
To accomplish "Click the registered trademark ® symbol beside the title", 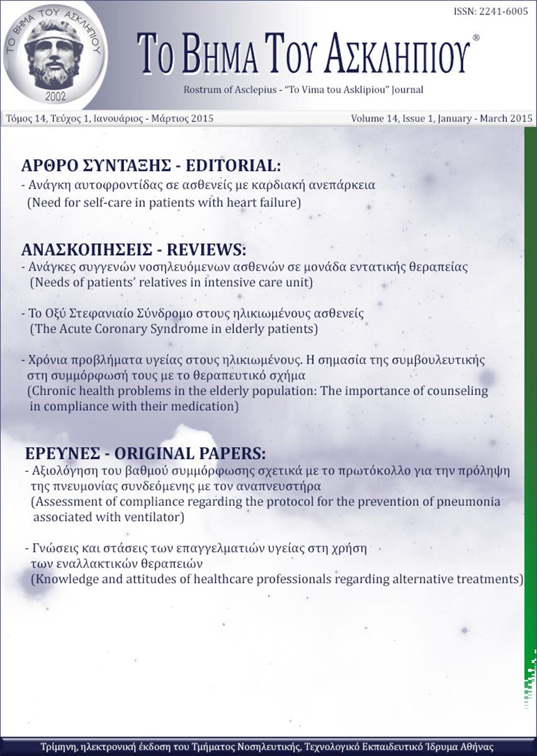I will point(476,38).
